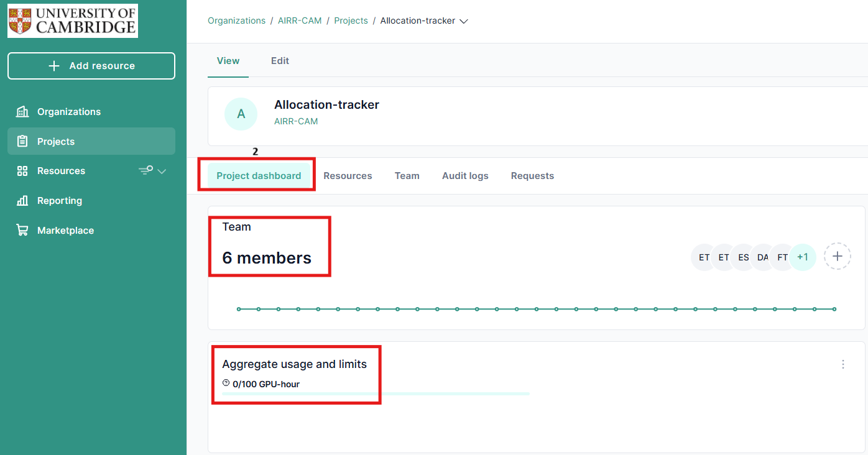This screenshot has width=868, height=455.
Task: Click the Reporting bar chart icon
Action: click(22, 201)
